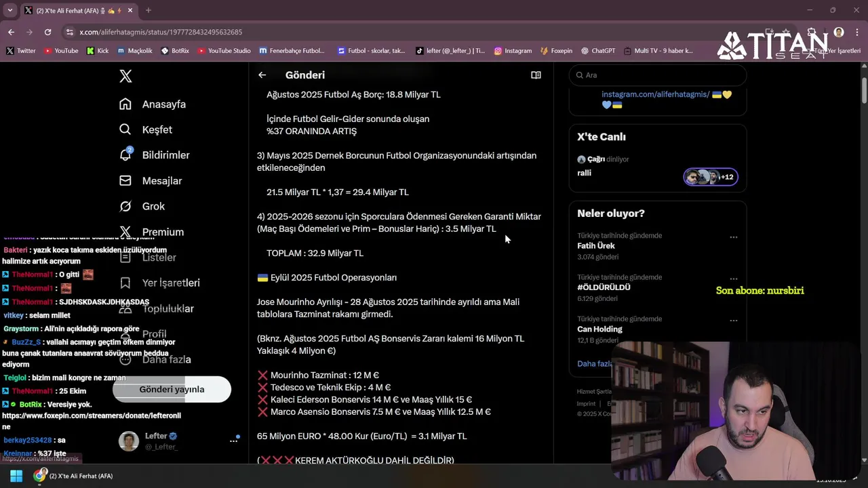Open new browser tab

(149, 10)
